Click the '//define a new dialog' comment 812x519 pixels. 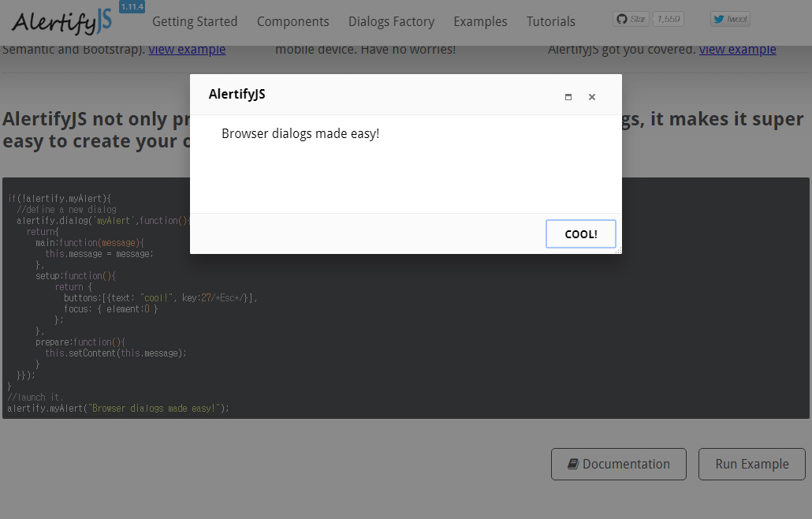coord(66,210)
